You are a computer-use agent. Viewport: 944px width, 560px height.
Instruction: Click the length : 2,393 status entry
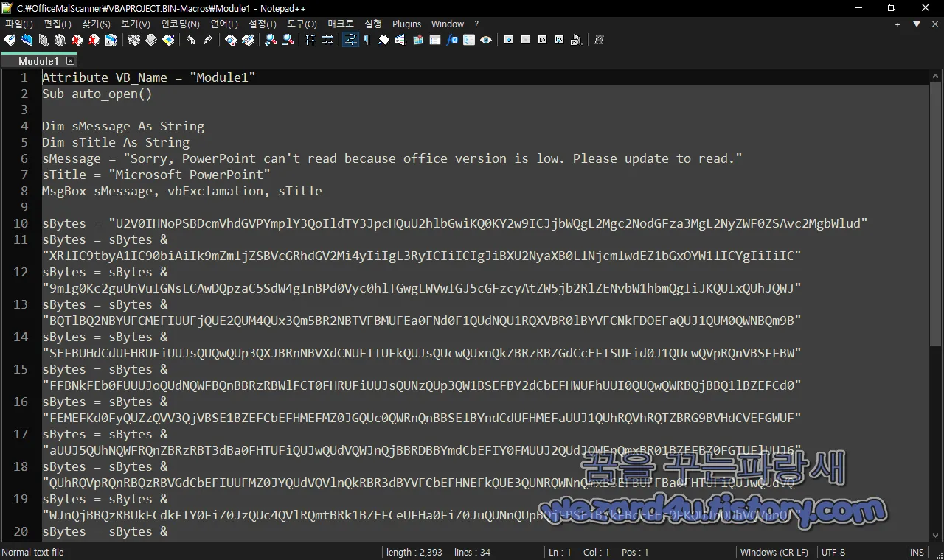[414, 552]
